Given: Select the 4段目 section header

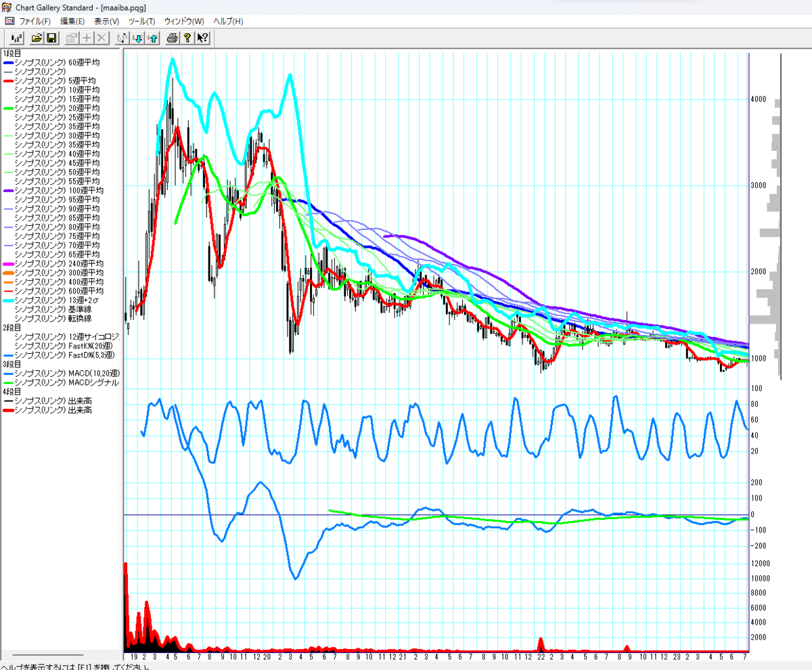Looking at the screenshot, I should 12,392.
